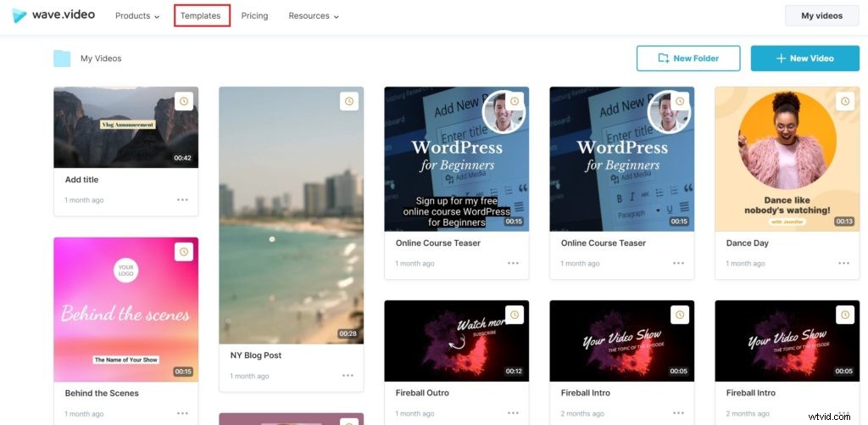Viewport: 868px width, 425px height.
Task: Click clock icon on Vlog Announcement thumbnail
Action: click(x=184, y=102)
